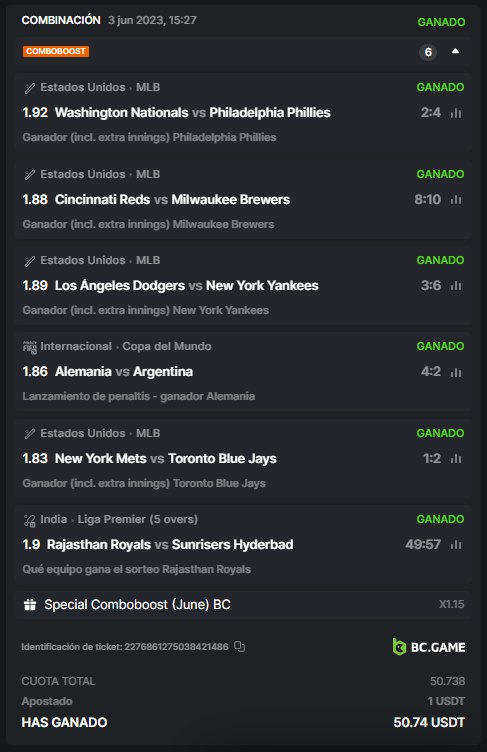Collapse the combination bet list arrow
This screenshot has height=752, width=487.
coord(455,51)
